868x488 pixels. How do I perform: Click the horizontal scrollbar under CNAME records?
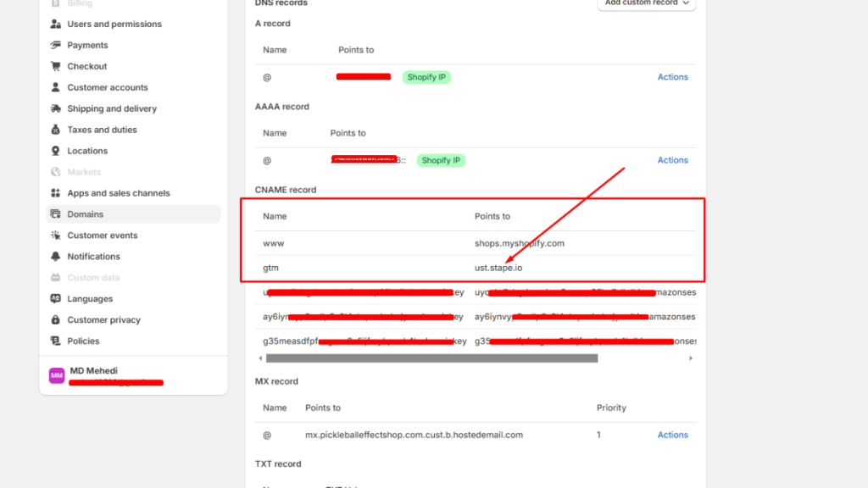click(x=431, y=358)
